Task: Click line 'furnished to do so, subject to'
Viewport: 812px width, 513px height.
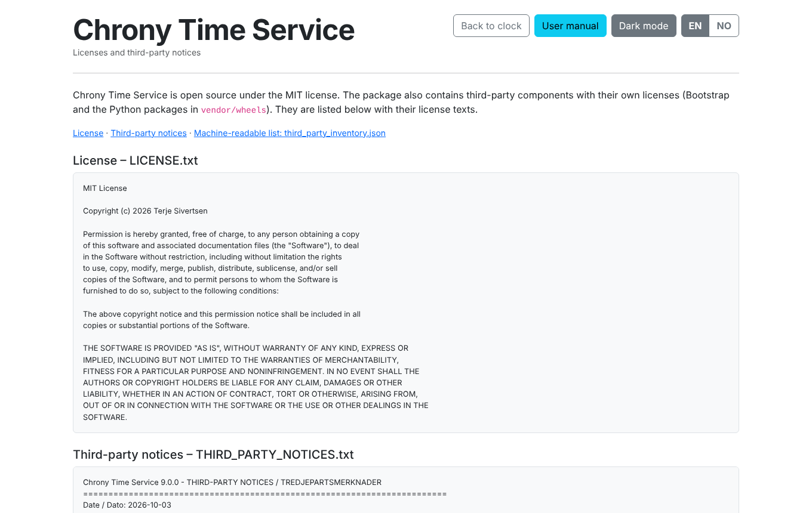Action: (x=181, y=291)
